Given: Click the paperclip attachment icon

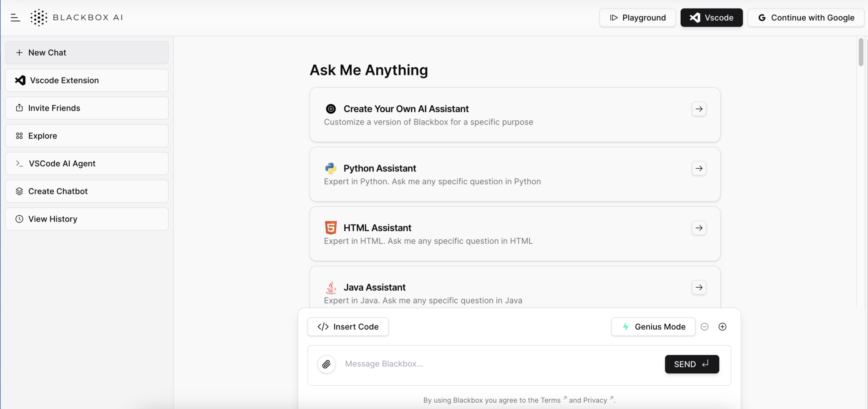Looking at the screenshot, I should [x=326, y=364].
